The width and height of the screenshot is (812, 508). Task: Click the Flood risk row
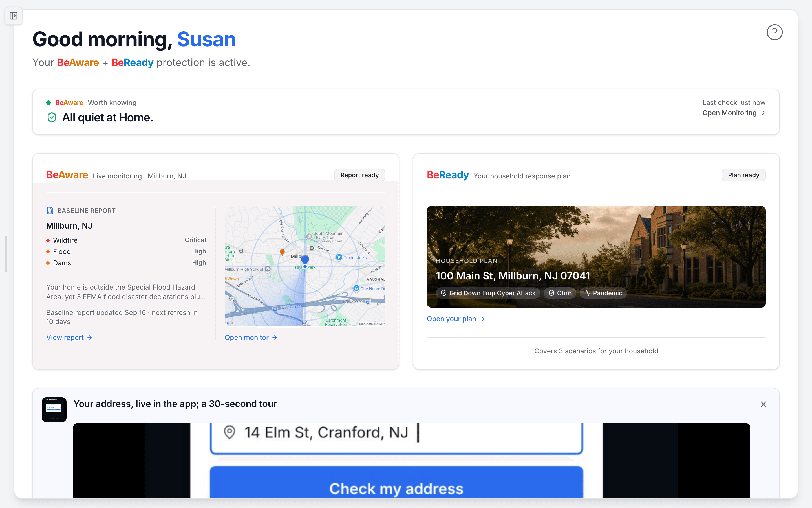[126, 252]
